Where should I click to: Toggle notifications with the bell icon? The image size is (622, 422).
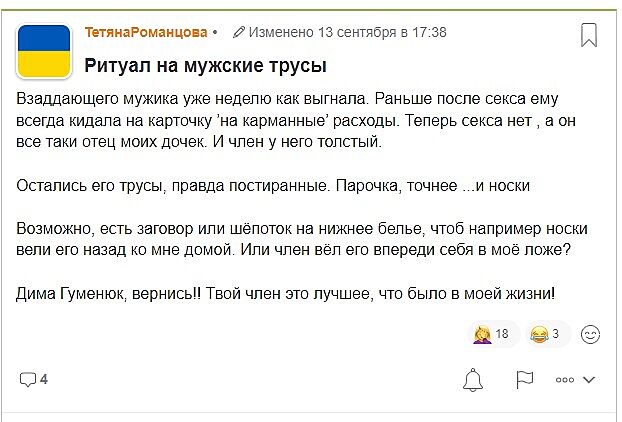473,380
